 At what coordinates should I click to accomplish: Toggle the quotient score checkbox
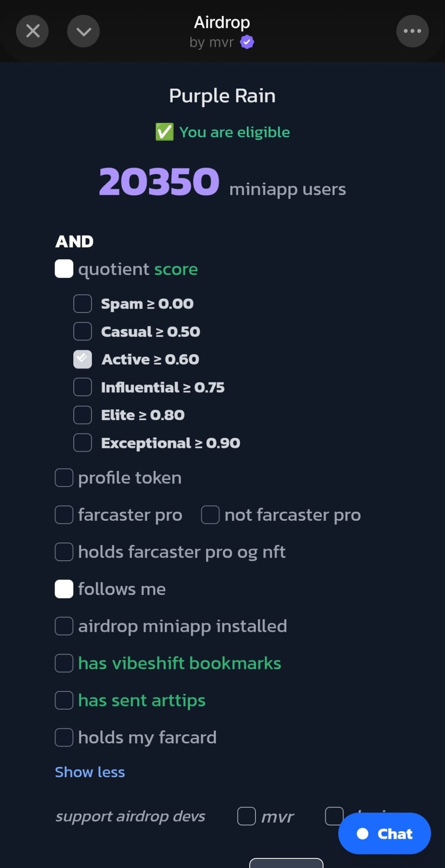click(x=64, y=269)
